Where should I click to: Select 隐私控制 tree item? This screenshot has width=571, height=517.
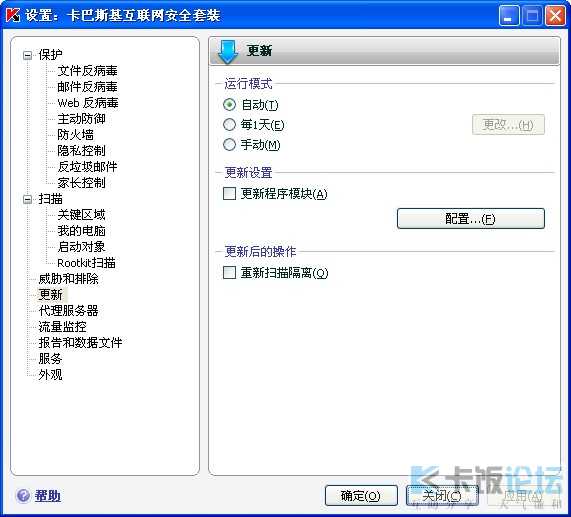(x=81, y=151)
